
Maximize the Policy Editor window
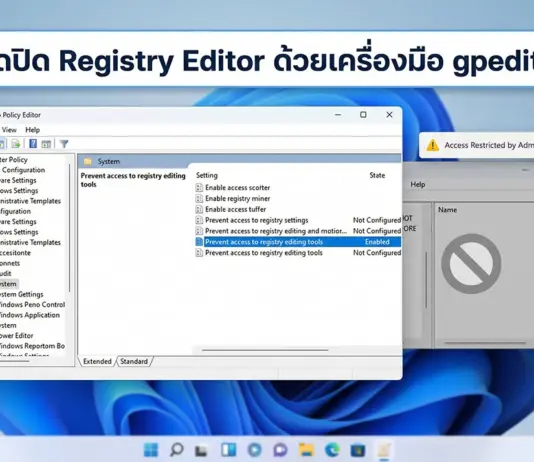363,115
